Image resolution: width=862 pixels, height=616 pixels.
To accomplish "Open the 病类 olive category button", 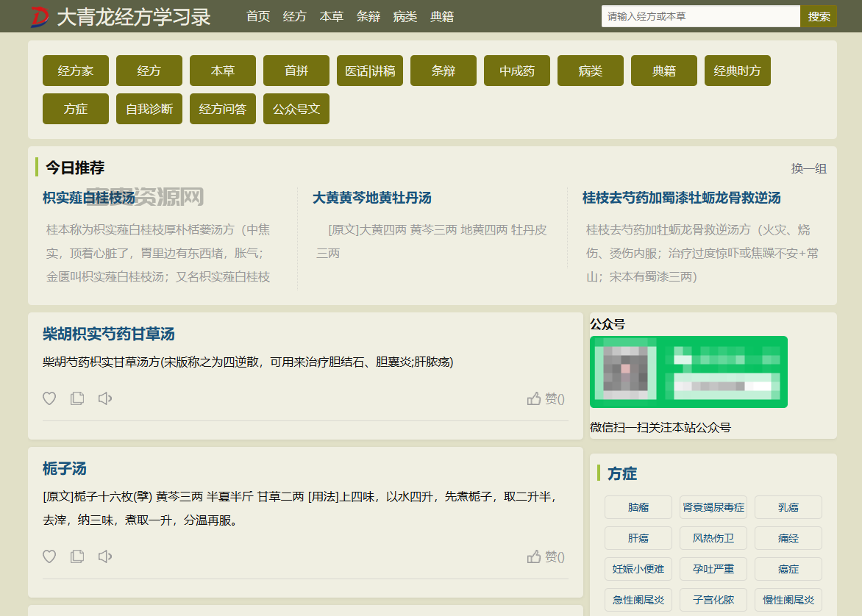I will 591,71.
